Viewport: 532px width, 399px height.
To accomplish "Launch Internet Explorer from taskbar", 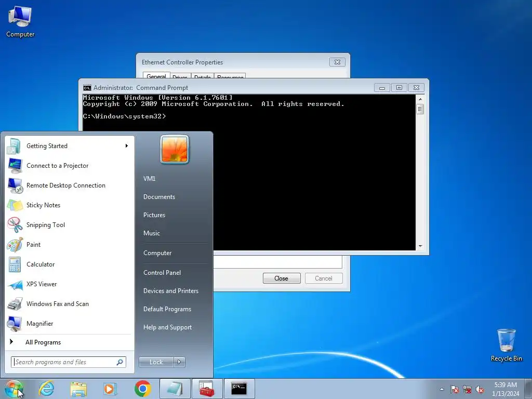I will click(46, 389).
